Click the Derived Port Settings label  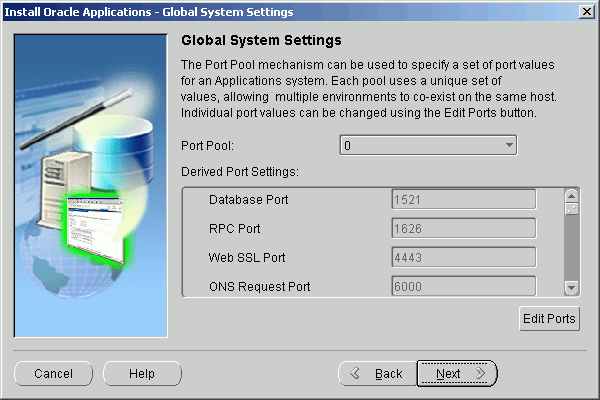240,172
